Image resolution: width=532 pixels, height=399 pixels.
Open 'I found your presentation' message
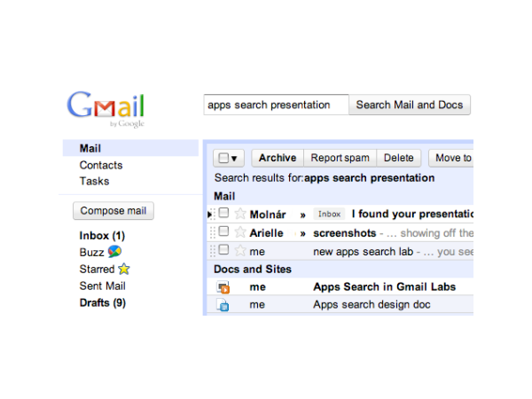click(412, 214)
